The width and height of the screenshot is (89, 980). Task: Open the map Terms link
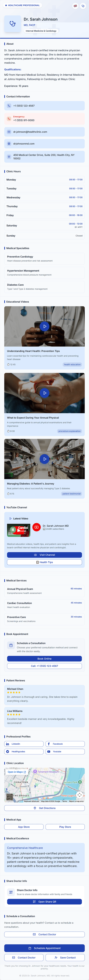pos(64,801)
